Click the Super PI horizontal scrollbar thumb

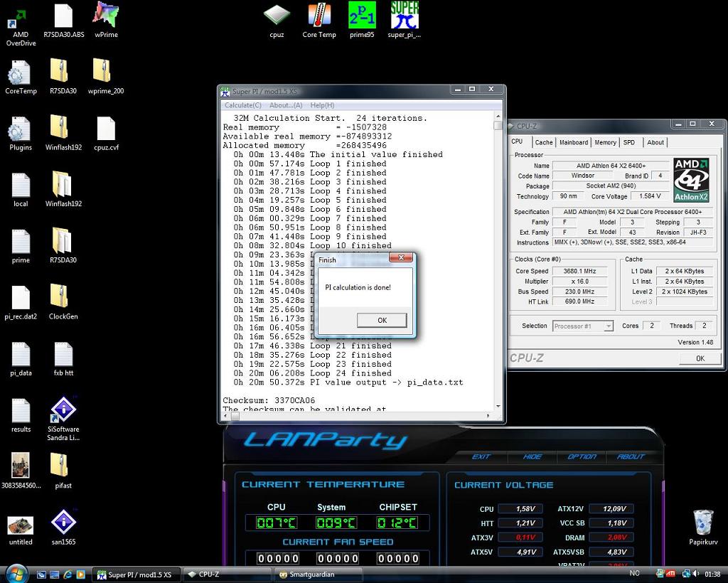(235, 416)
